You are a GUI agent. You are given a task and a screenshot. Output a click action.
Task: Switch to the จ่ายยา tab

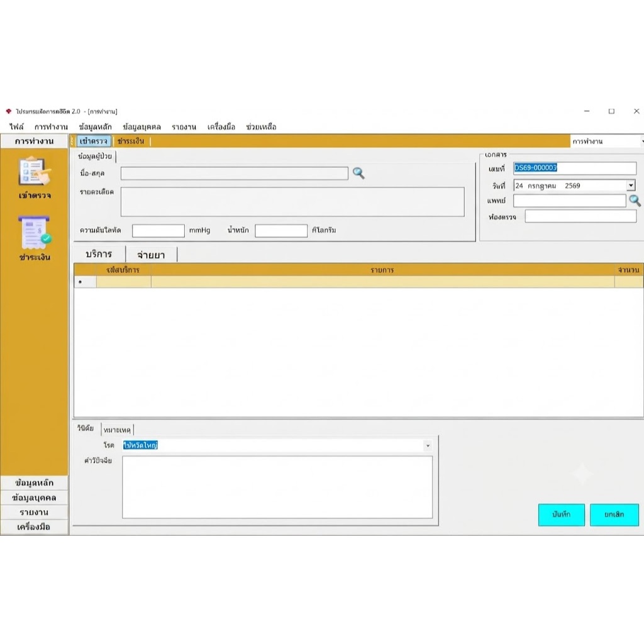(x=151, y=255)
